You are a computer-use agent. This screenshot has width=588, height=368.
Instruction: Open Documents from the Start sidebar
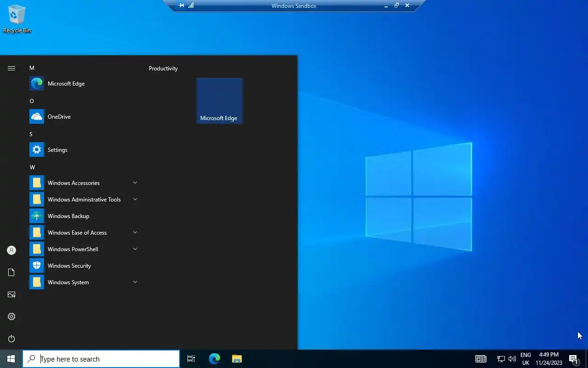pos(11,272)
